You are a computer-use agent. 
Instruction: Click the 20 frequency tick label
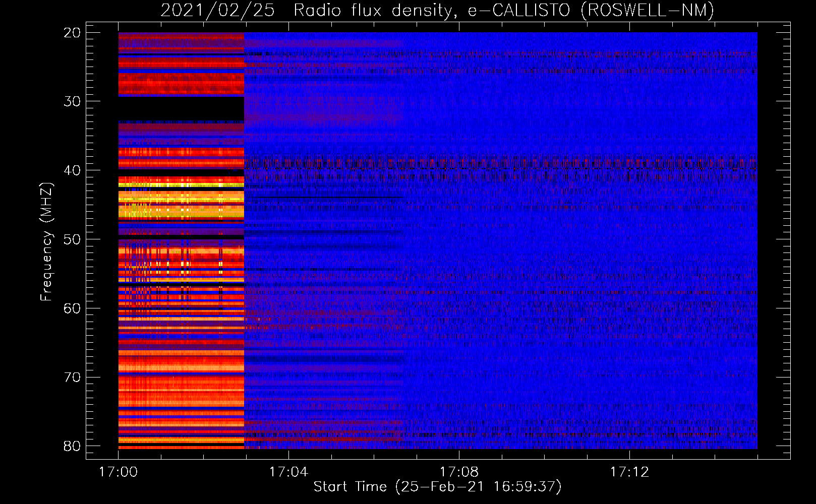point(73,33)
